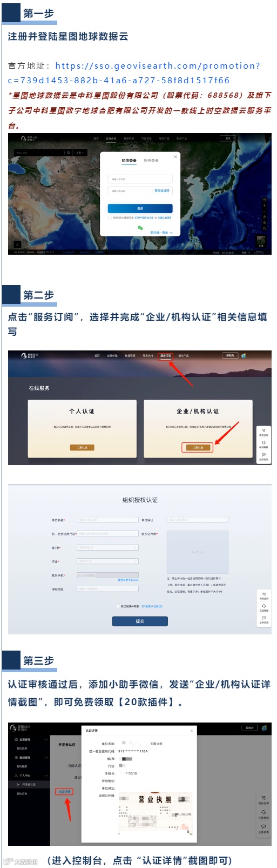277x868 pixels.
Task: Open the 省/市 dropdown in the form
Action: point(107,547)
